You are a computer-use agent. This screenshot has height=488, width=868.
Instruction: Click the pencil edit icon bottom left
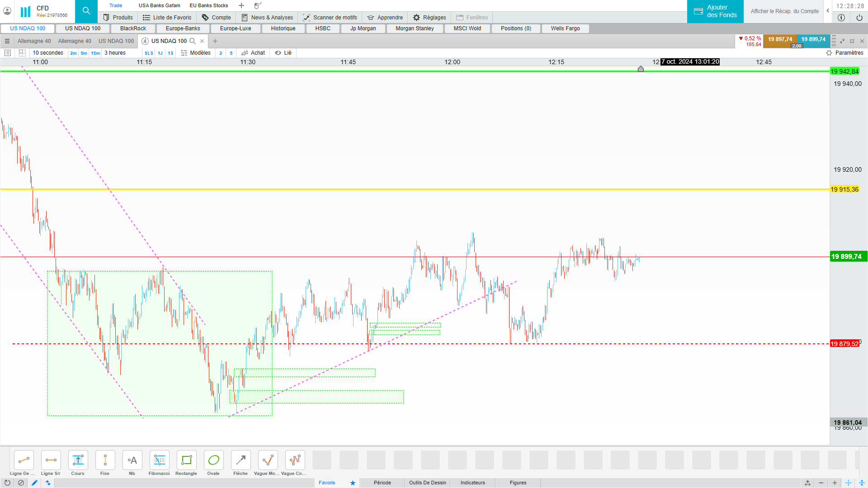[x=34, y=483]
